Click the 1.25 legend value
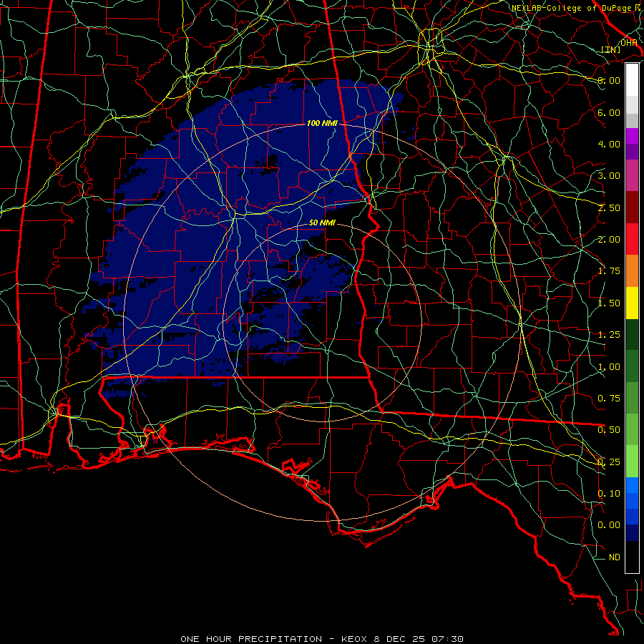644x644 pixels. (x=609, y=335)
